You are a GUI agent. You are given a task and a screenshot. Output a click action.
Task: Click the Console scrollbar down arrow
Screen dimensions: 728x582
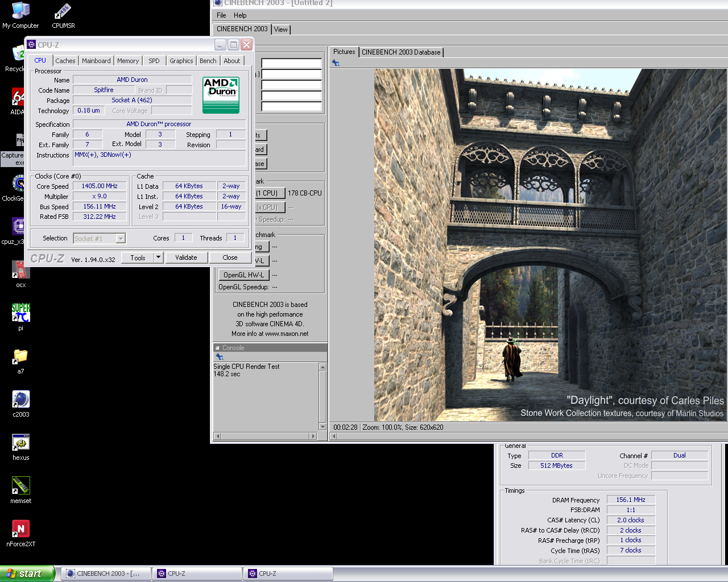click(x=322, y=427)
